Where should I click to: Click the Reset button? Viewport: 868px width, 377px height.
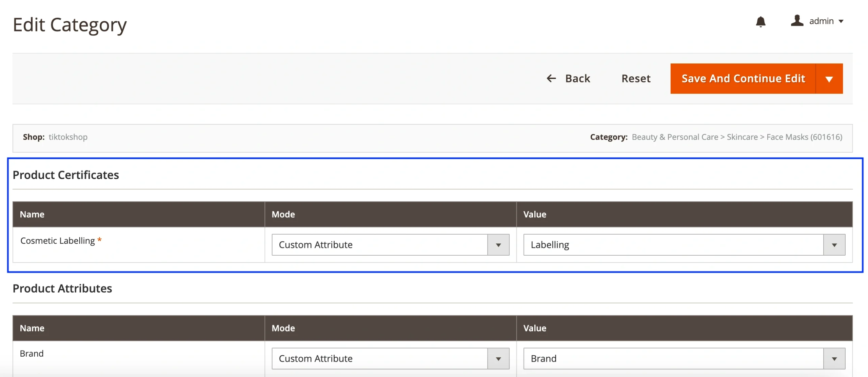[635, 78]
